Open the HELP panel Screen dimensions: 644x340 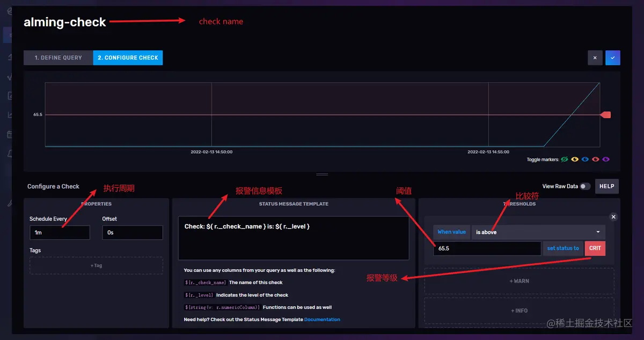click(607, 186)
